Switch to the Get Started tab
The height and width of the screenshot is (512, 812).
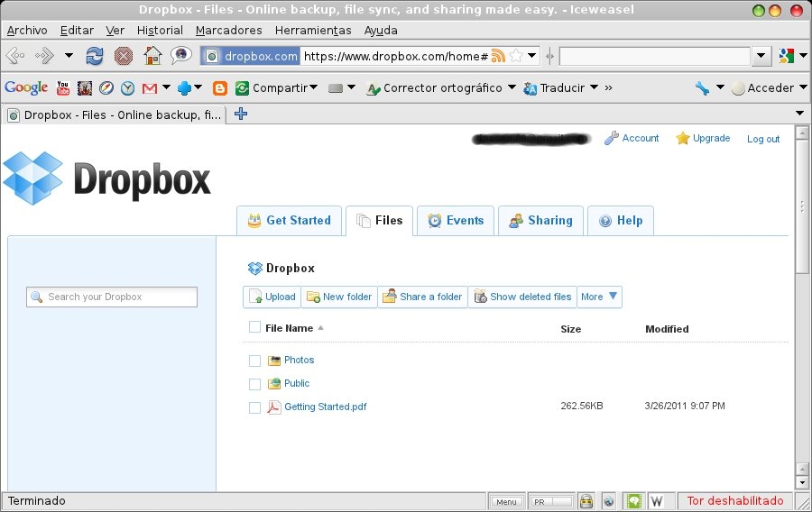[x=289, y=221]
